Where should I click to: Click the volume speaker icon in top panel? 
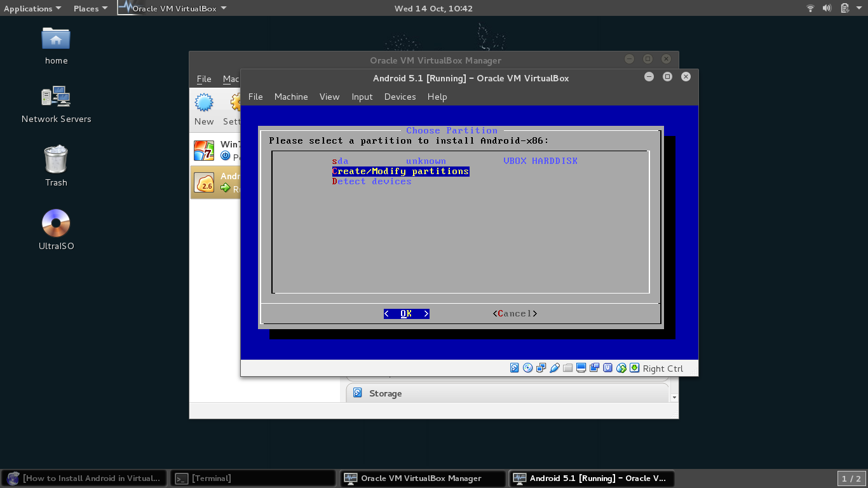pos(827,8)
